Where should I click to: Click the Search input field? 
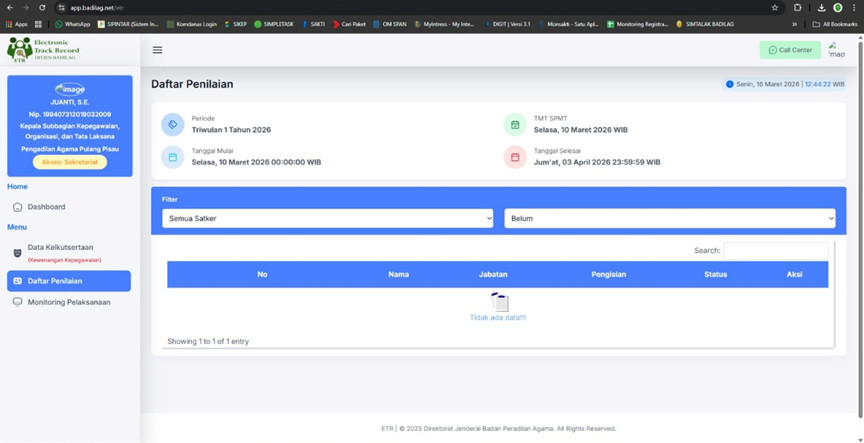pos(775,250)
